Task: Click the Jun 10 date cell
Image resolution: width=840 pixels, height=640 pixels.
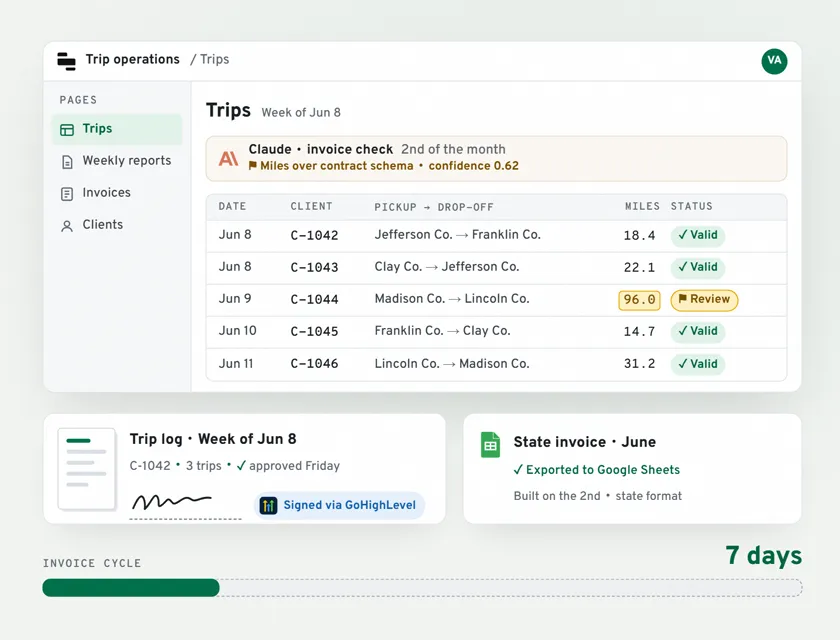Action: [x=237, y=331]
